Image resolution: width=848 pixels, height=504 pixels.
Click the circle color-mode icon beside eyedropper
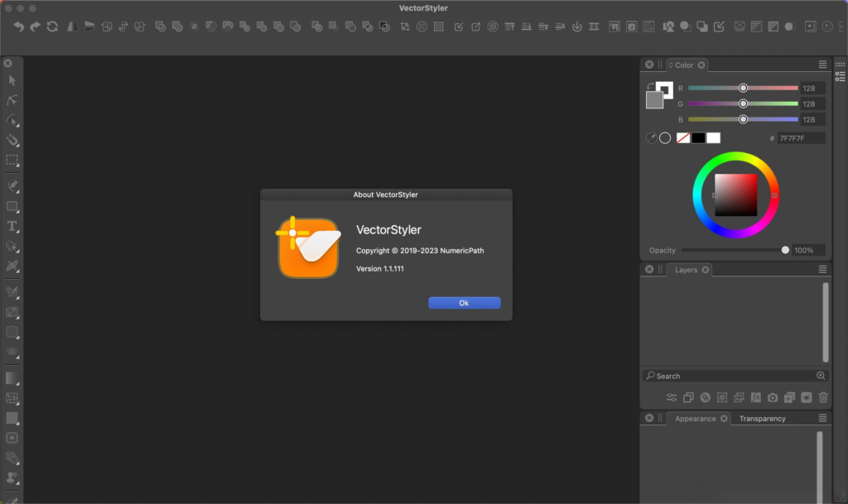point(665,138)
